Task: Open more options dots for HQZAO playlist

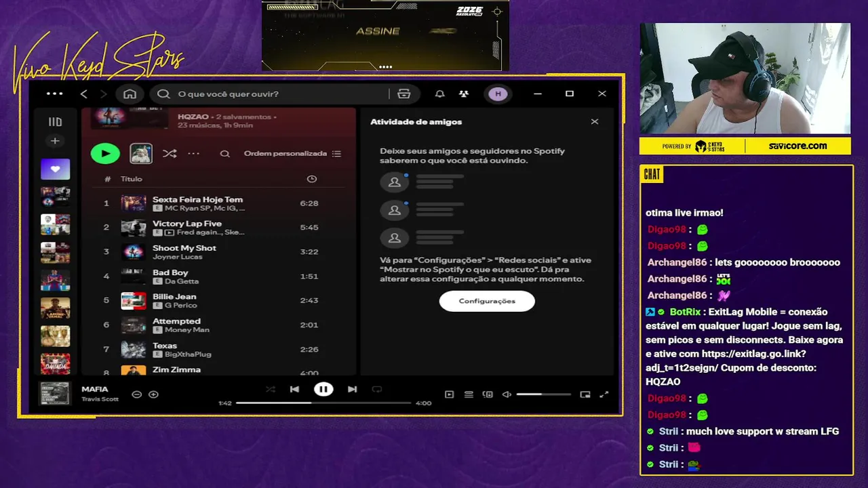Action: [x=194, y=154]
